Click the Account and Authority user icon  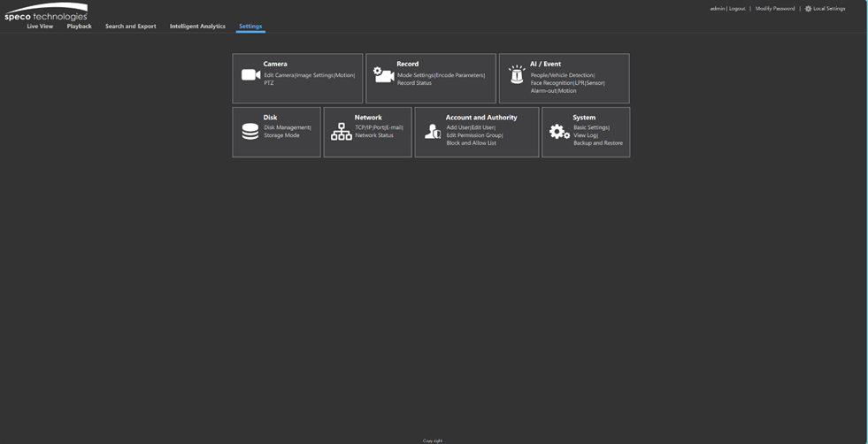433,131
